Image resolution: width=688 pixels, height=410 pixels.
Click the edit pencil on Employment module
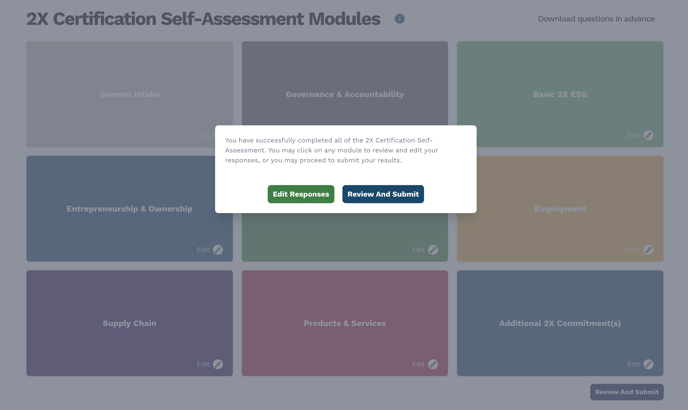pyautogui.click(x=648, y=250)
